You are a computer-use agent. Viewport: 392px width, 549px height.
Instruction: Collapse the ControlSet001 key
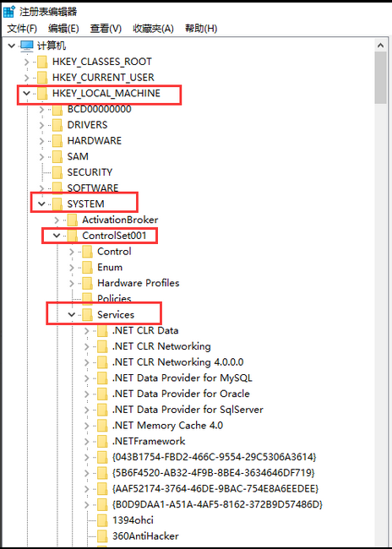coord(57,236)
